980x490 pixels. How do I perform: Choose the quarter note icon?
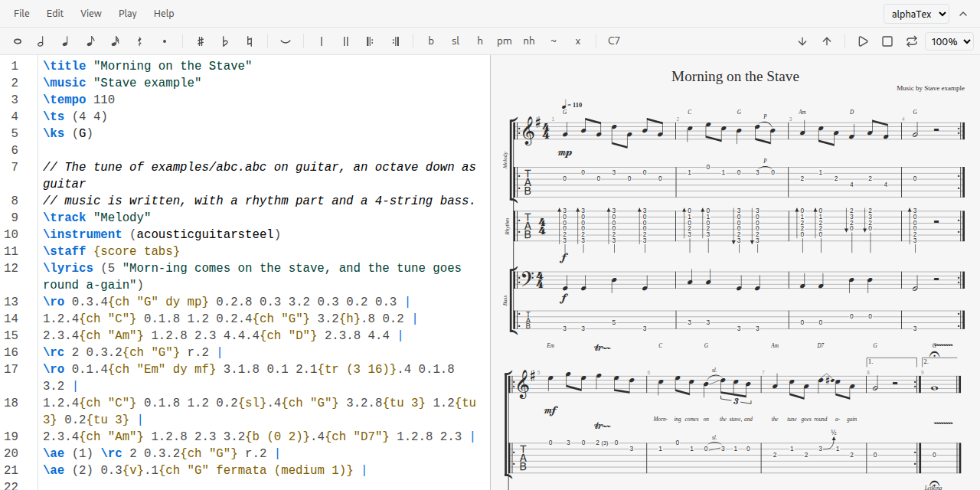click(x=66, y=41)
